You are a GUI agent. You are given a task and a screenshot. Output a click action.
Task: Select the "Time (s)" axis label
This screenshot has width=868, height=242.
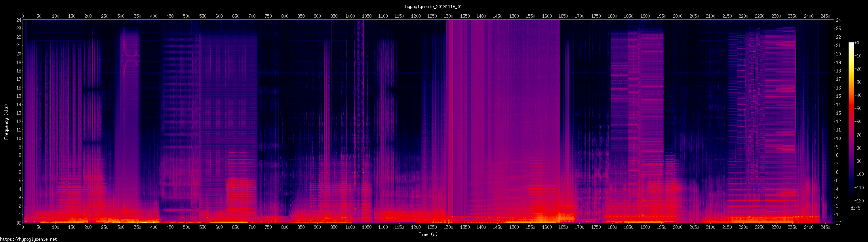click(428, 234)
